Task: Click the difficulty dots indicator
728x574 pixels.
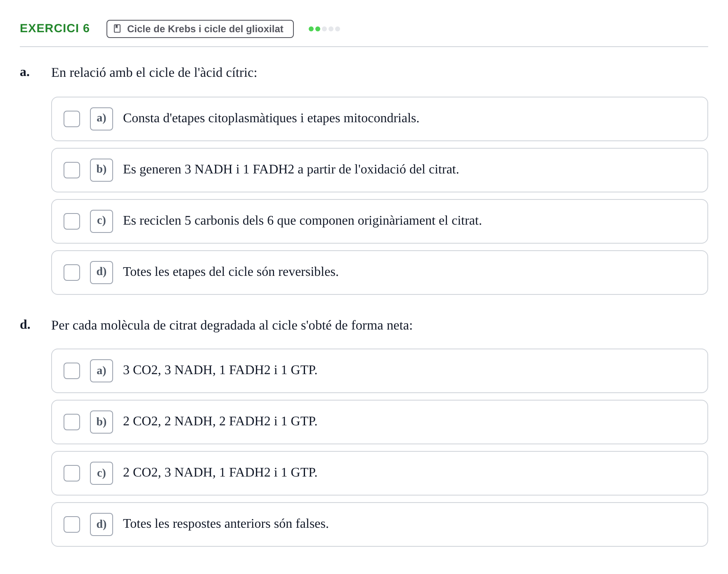Action: [x=324, y=29]
